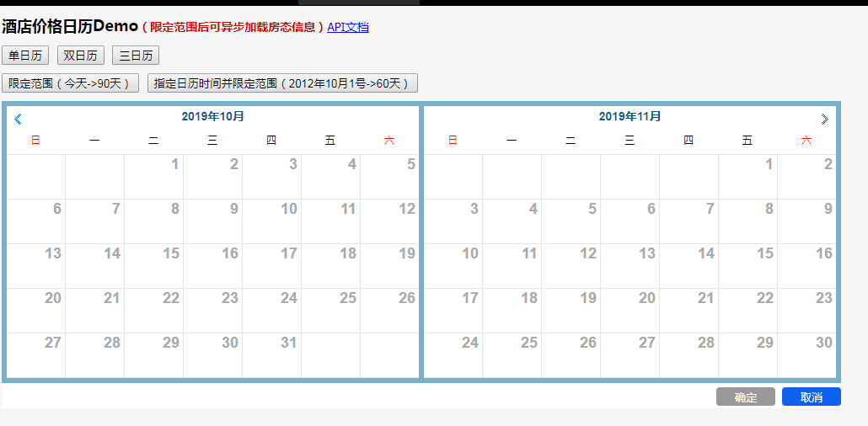868x426 pixels.
Task: Select October 31 date cell
Action: point(272,356)
